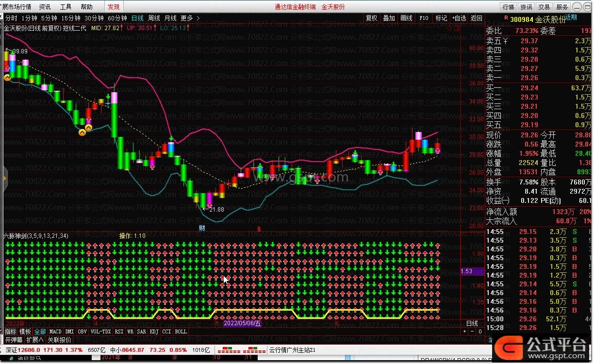Add stock via +自选 button
The height and width of the screenshot is (364, 594).
(x=459, y=18)
